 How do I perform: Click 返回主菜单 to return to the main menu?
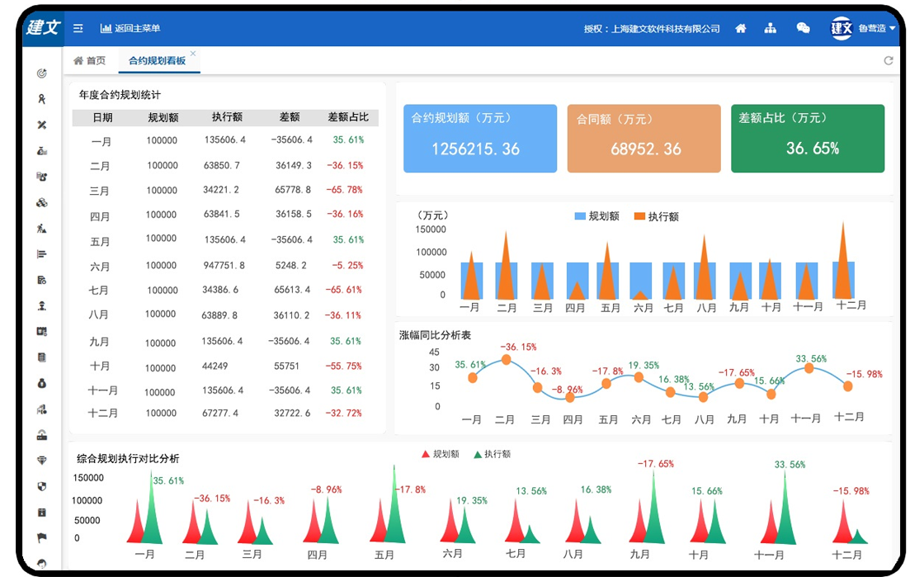coord(130,28)
